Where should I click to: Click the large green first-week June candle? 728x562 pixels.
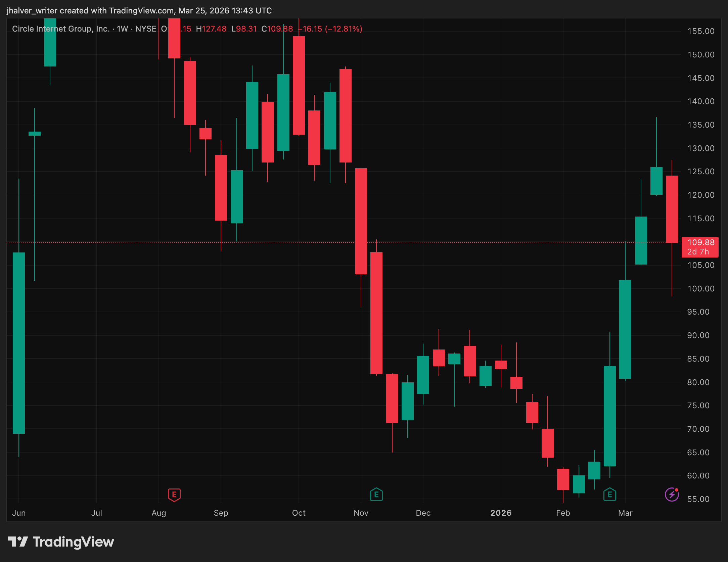(x=19, y=342)
